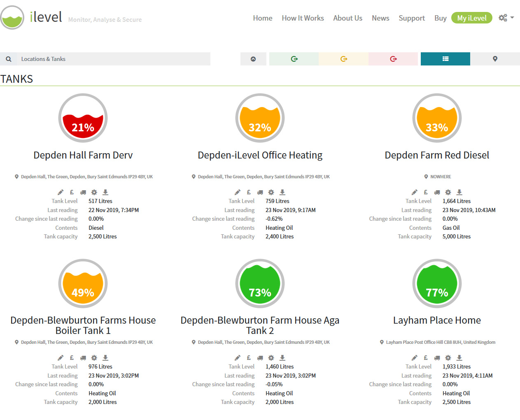Viewport: 520px width, 420px height.
Task: Click the green 77% tank gauge
Action: point(437,284)
